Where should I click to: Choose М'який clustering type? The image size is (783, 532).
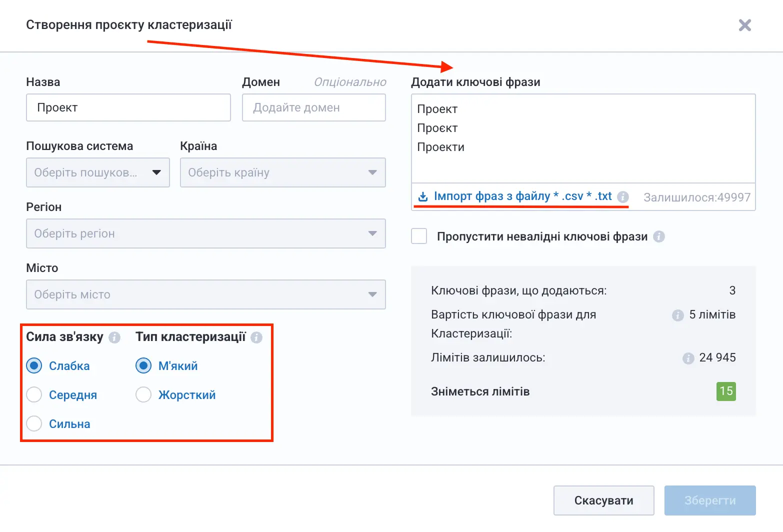[x=143, y=365]
